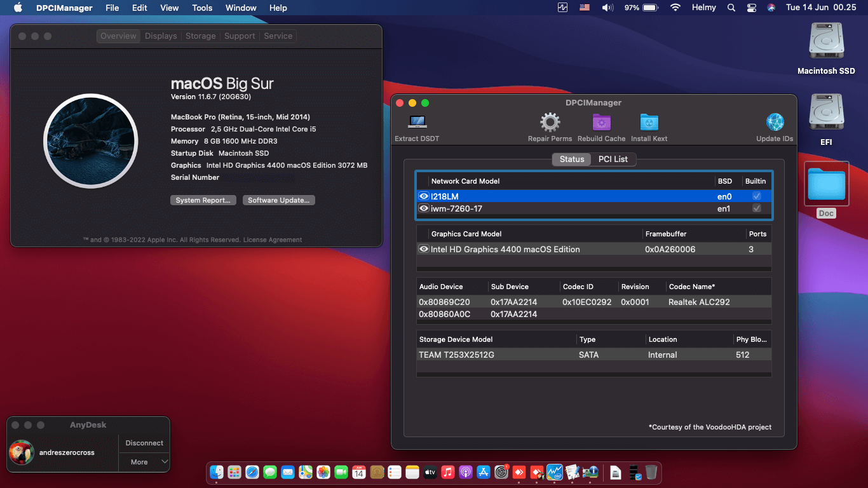Open the Apple menu
This screenshot has width=868, height=488.
click(x=17, y=8)
